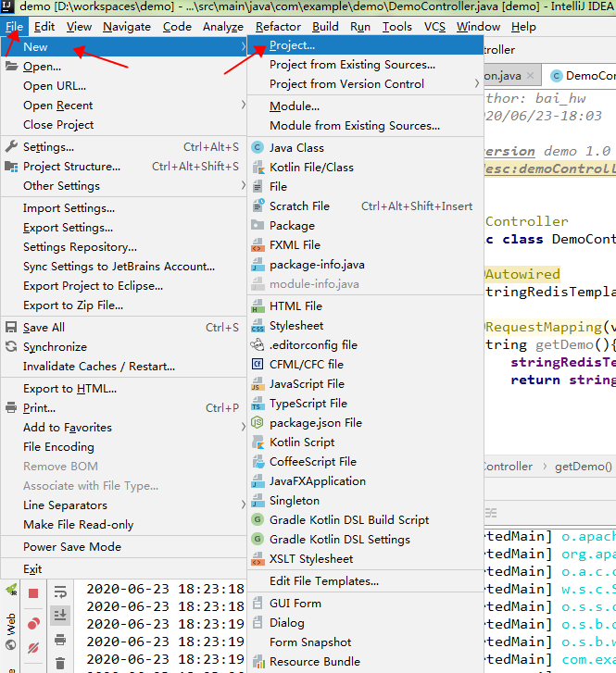The image size is (616, 673).
Task: Stop the running process with red square
Action: coord(33,593)
